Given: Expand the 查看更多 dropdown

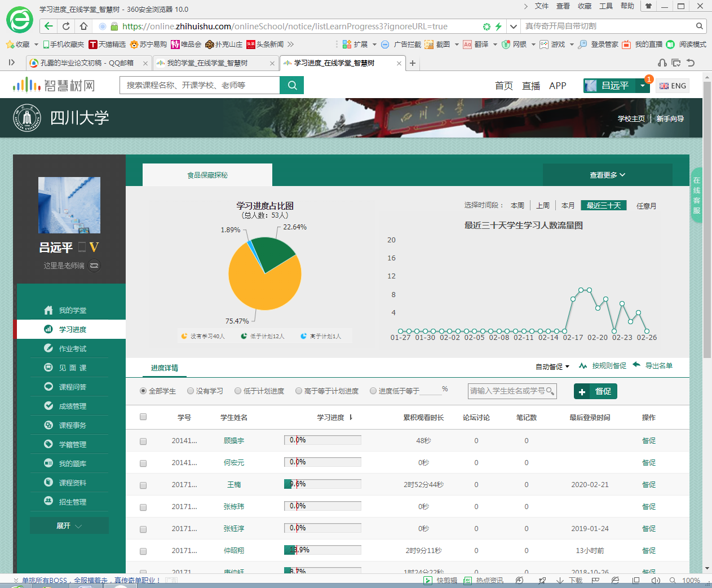Looking at the screenshot, I should pyautogui.click(x=607, y=175).
